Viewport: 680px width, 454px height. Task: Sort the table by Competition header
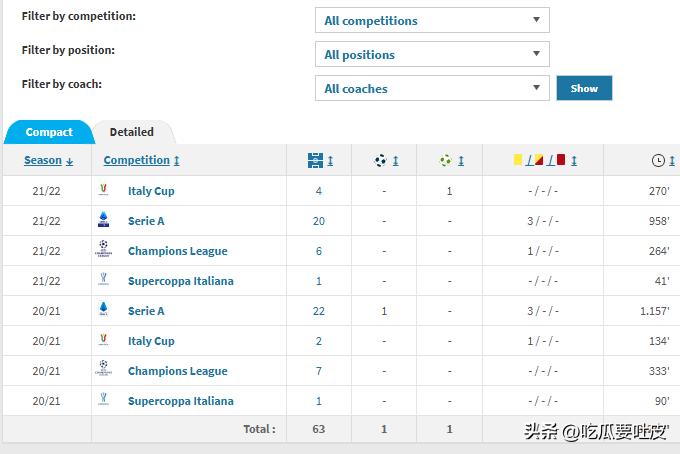click(x=137, y=160)
